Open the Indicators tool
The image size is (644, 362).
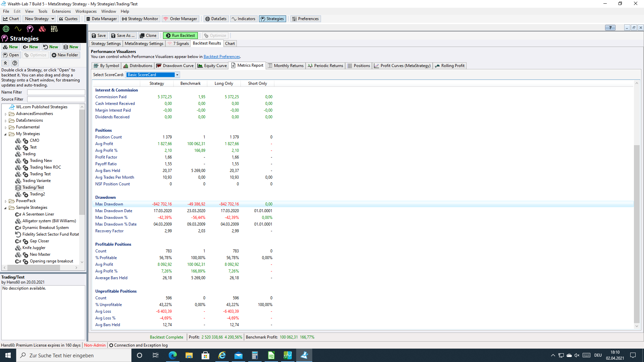tap(244, 19)
